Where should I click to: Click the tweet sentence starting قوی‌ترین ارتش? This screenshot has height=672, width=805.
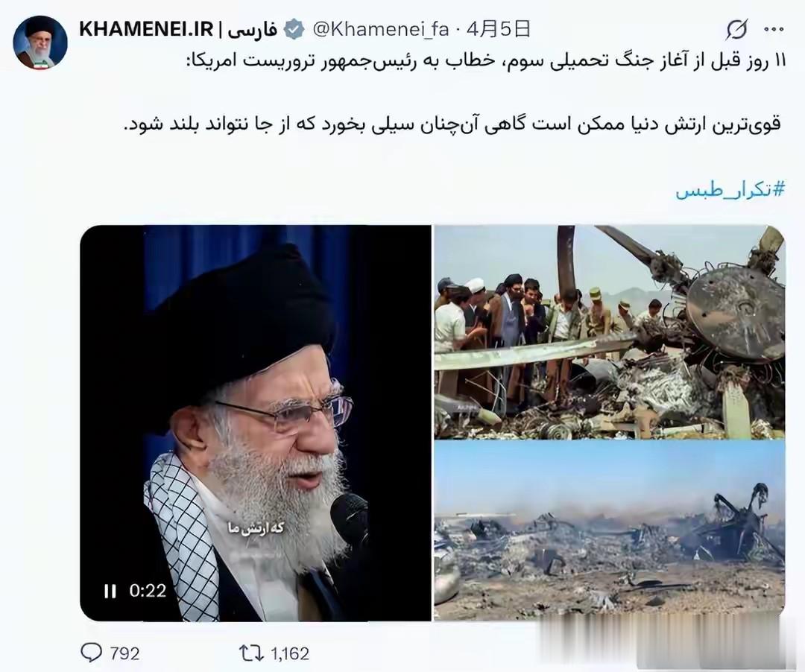452,124
